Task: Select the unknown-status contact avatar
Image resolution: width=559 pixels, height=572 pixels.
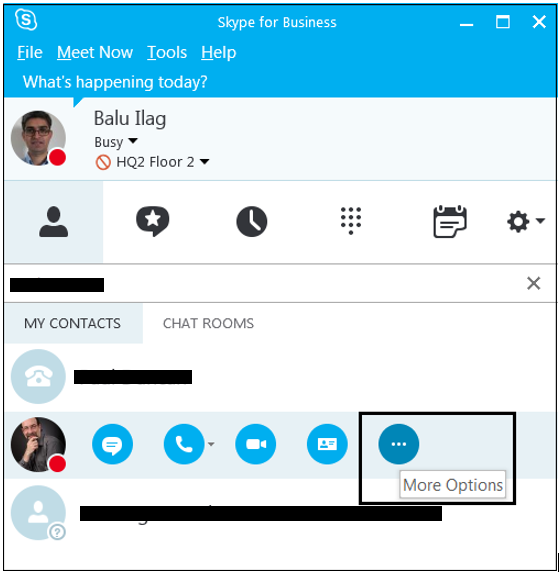Action: click(x=38, y=513)
